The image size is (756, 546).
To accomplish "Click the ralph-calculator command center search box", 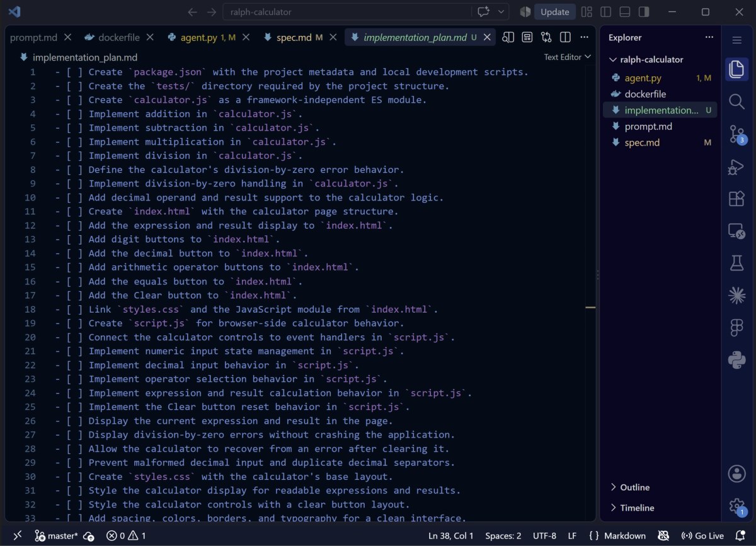I will pos(347,12).
